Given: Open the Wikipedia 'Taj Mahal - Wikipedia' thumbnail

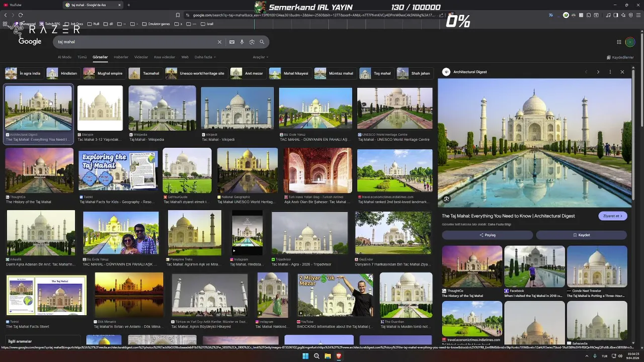Looking at the screenshot, I should point(162,108).
